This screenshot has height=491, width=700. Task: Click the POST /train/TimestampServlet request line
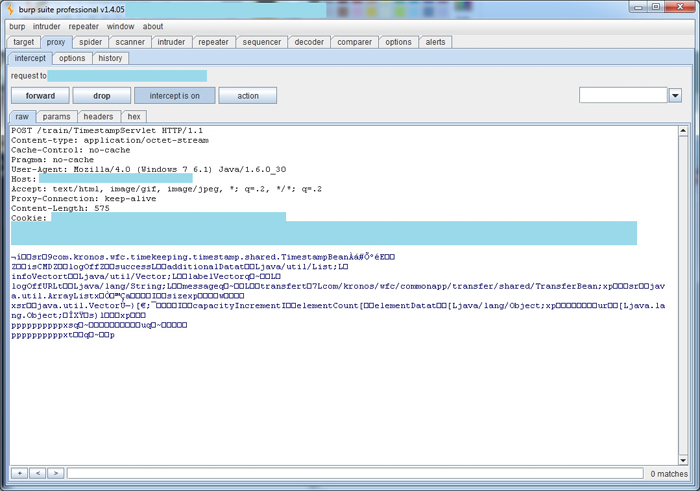pyautogui.click(x=107, y=130)
